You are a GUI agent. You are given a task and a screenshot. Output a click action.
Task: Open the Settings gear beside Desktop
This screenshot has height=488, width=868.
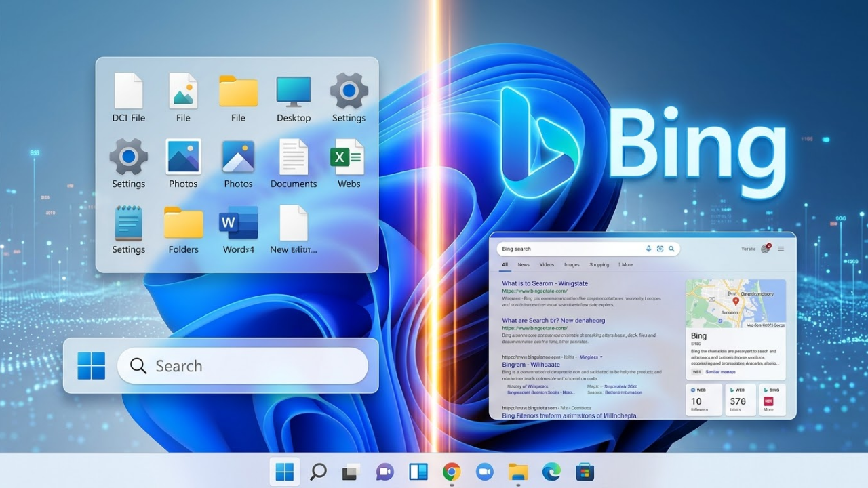pos(349,91)
